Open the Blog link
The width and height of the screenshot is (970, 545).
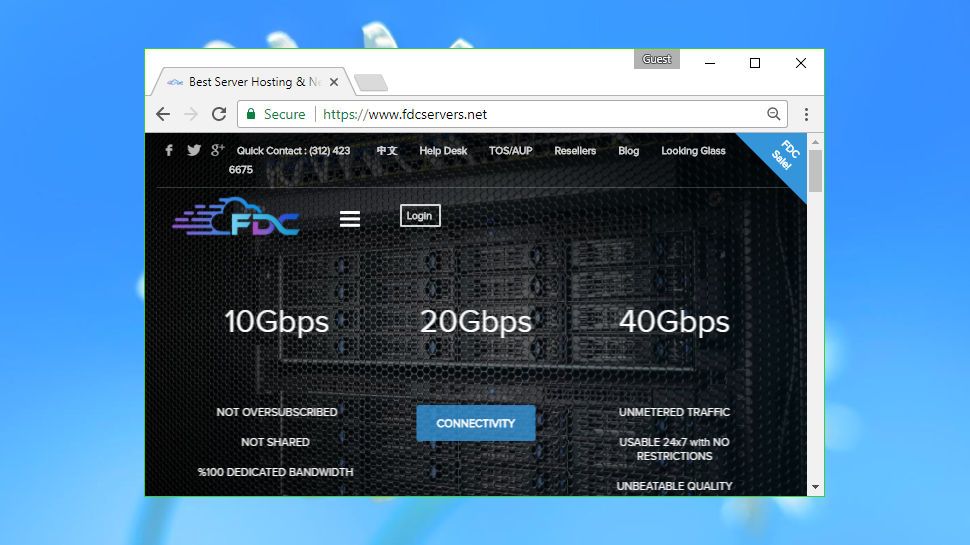tap(629, 150)
